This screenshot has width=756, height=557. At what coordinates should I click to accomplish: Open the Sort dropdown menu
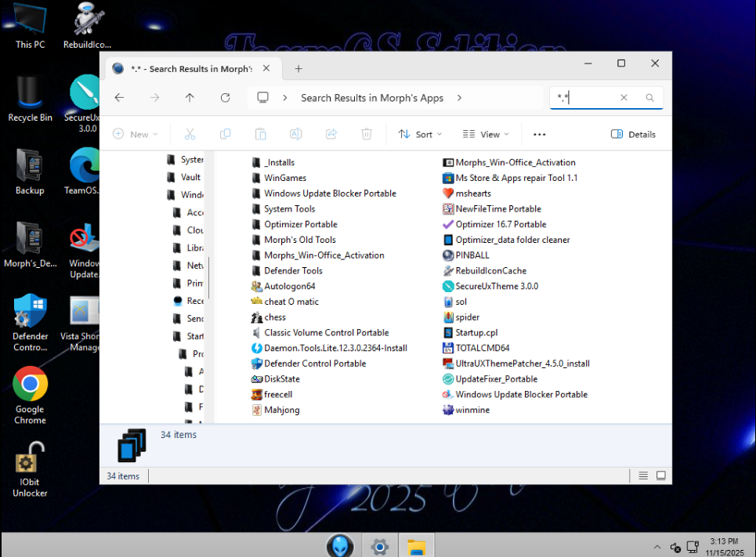point(421,134)
